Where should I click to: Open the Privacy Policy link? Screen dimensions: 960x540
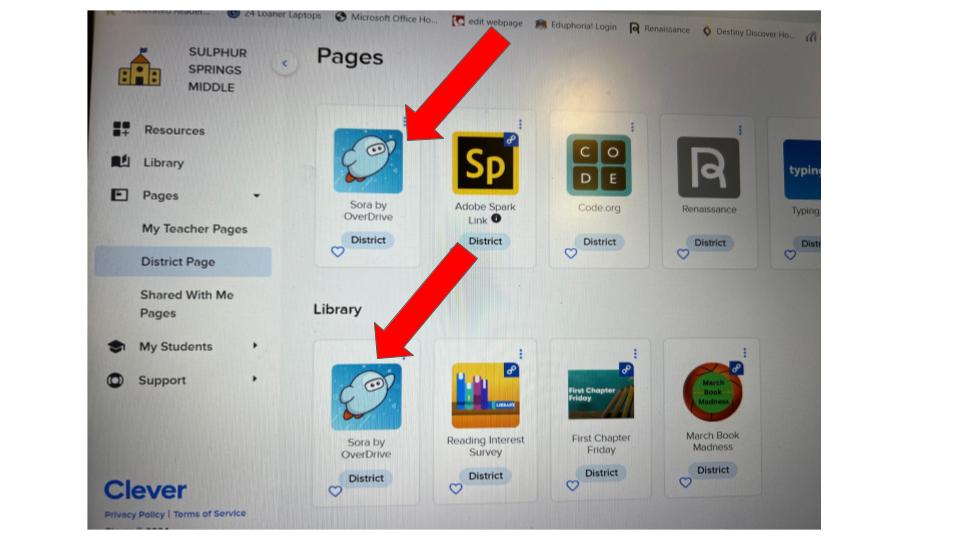134,514
